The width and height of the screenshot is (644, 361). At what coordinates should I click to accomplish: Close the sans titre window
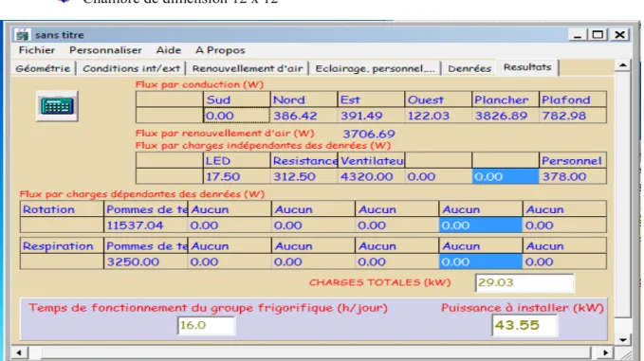[619, 35]
